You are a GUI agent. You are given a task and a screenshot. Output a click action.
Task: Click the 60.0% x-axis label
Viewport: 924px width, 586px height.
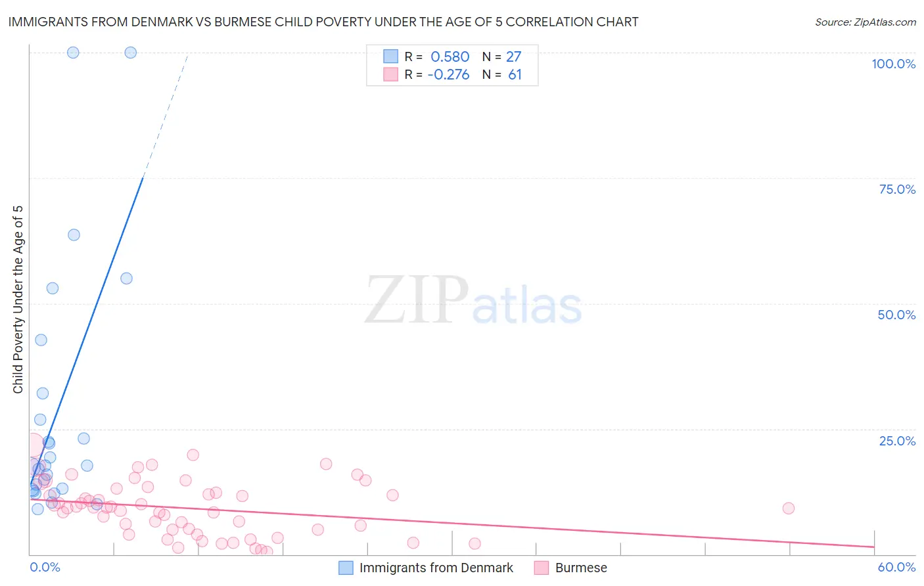pos(896,567)
